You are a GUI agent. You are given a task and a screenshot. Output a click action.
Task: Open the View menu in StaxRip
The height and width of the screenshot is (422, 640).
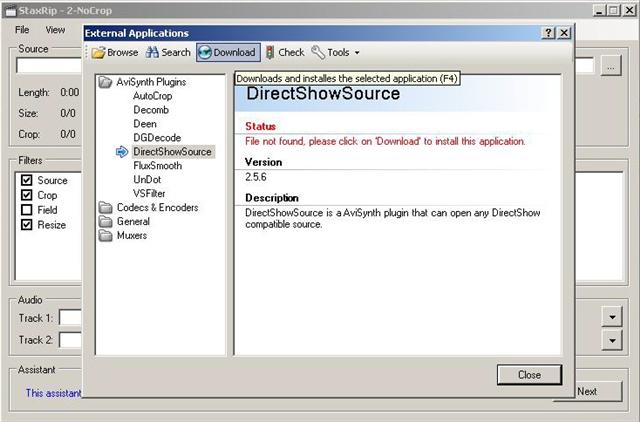pyautogui.click(x=55, y=30)
